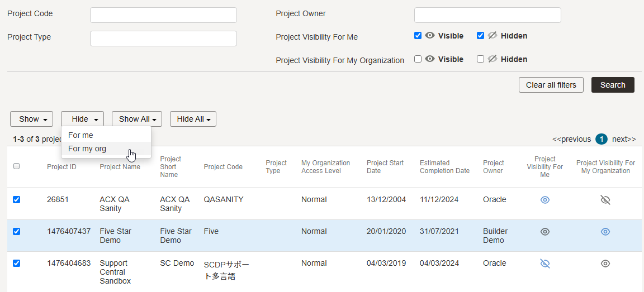Click project ID 1476404683
Viewport: 644px width, 292px height.
click(69, 264)
